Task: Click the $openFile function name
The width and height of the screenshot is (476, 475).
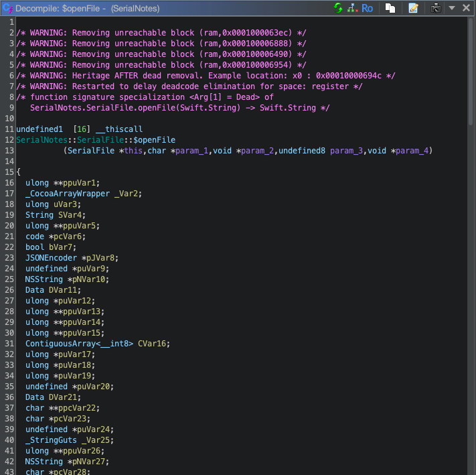Action: click(x=154, y=139)
